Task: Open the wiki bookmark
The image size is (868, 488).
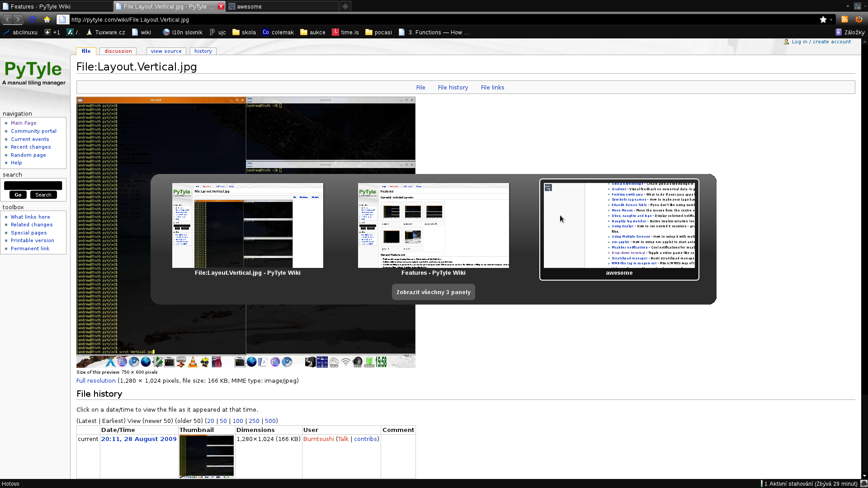Action: (x=141, y=33)
